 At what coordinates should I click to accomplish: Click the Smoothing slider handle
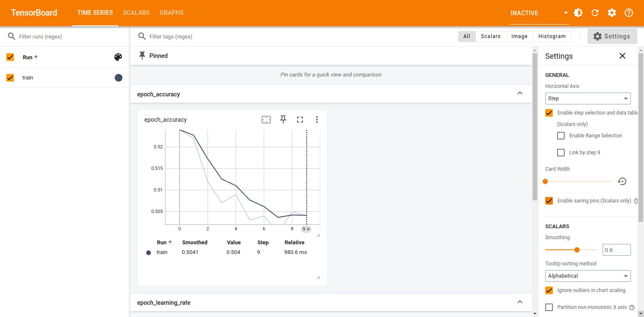tap(577, 250)
